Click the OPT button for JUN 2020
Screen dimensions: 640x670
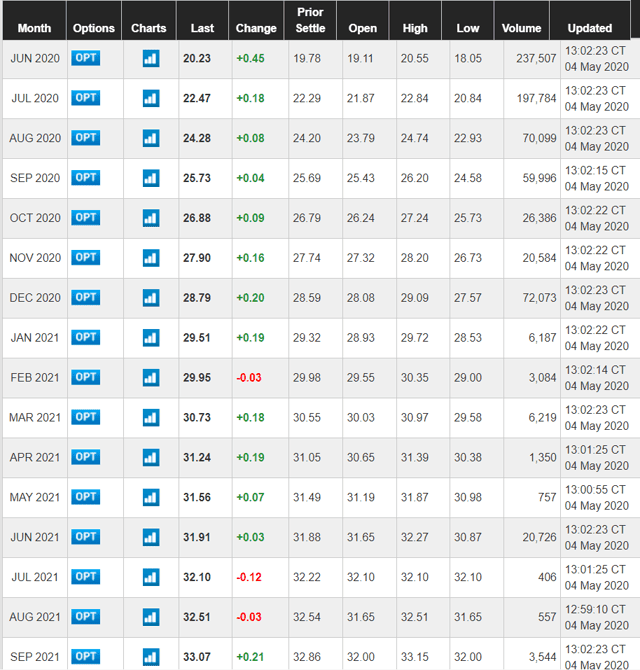point(85,58)
